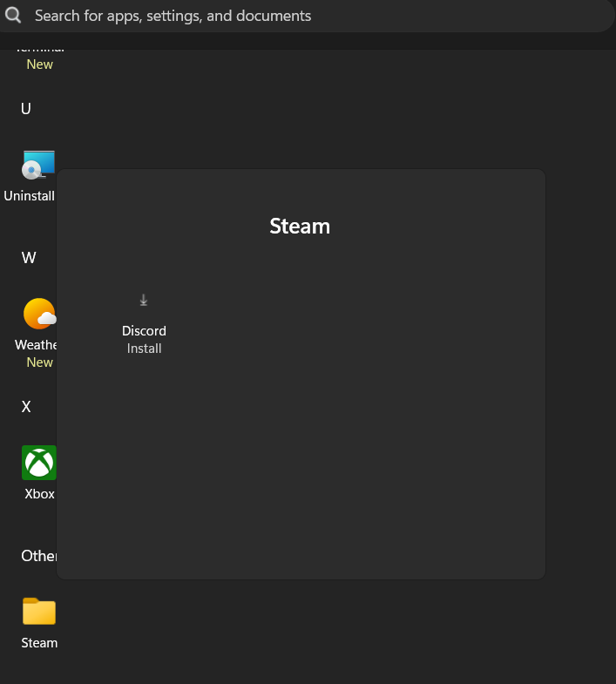Click Install under Discord
This screenshot has height=684, width=616.
pyautogui.click(x=144, y=349)
